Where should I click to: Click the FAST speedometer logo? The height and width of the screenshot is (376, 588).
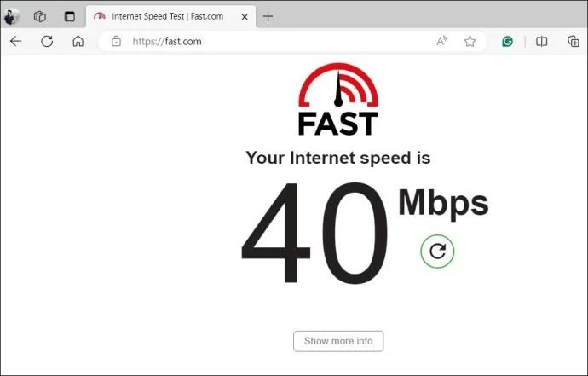click(x=338, y=99)
